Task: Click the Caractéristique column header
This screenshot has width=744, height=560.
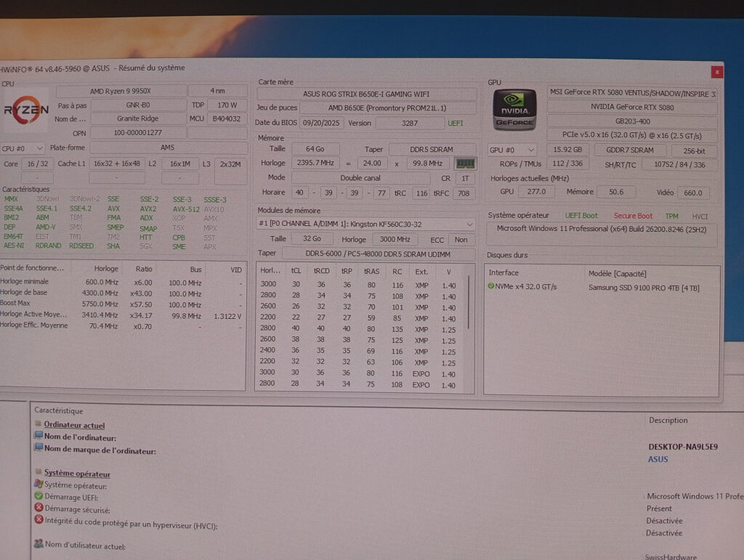Action: coord(59,410)
